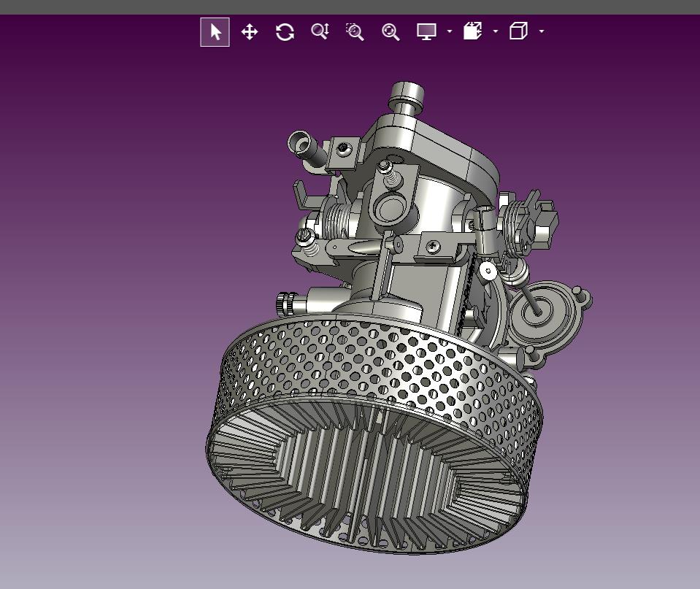Click the zoom to fit icon
This screenshot has height=589, width=700.
tap(391, 32)
